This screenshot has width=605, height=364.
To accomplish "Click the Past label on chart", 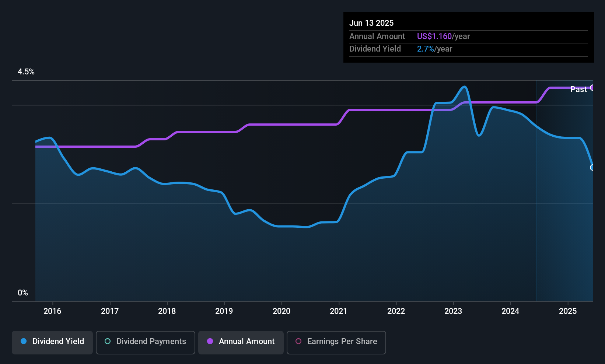I will point(578,89).
